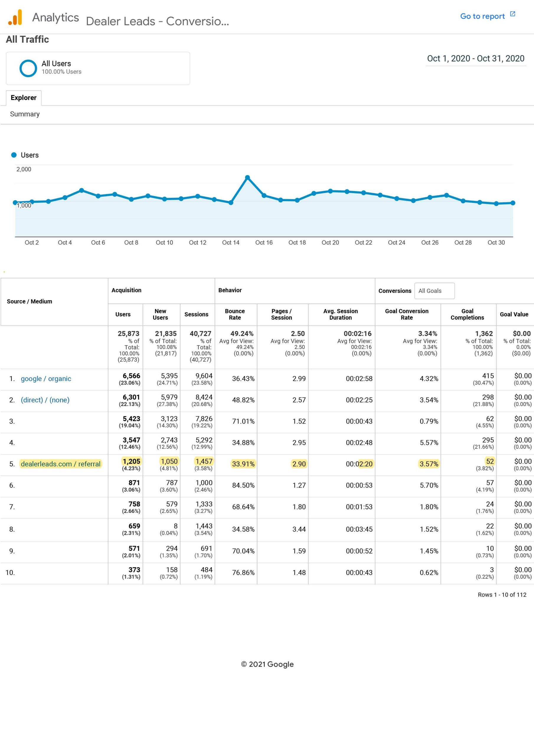Screen dimensions: 534x756
Task: Open the Go to report link
Action: pos(482,16)
